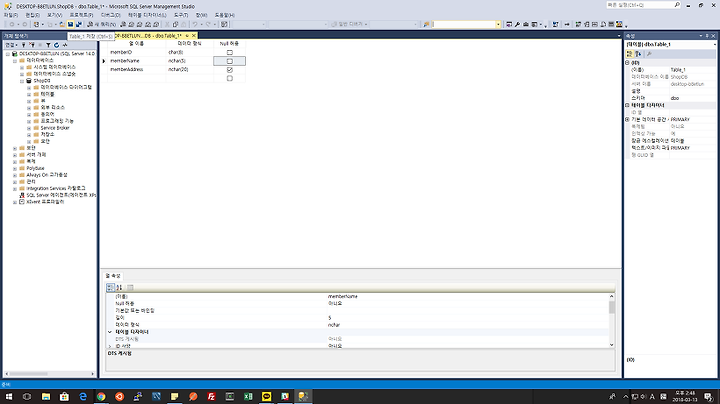Click the Alphabetical sort icon in Properties panel
The image size is (720, 404).
pyautogui.click(x=638, y=54)
